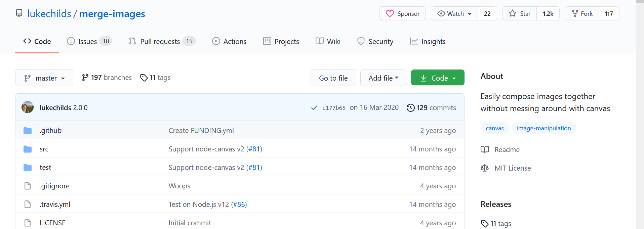Click the repository book icon beside lukechilds
The height and width of the screenshot is (229, 644).
click(x=19, y=13)
